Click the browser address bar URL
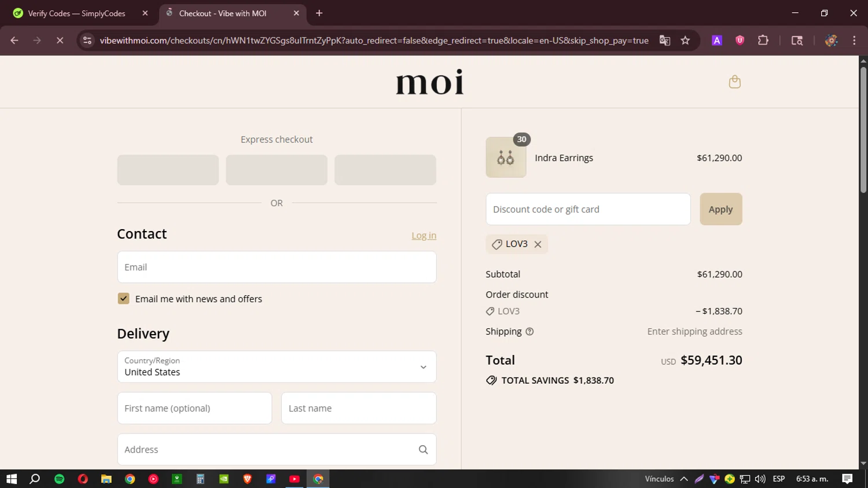The height and width of the screenshot is (488, 868). [374, 41]
